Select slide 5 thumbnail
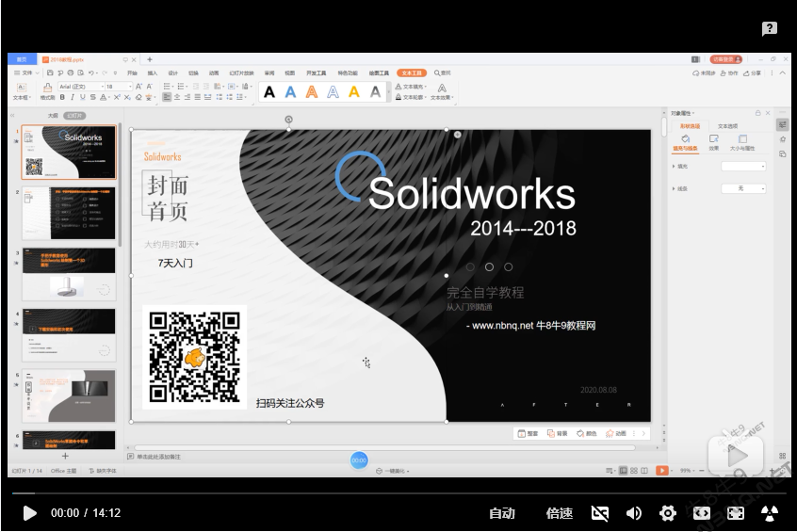Viewport: 797px width, 532px height. pyautogui.click(x=69, y=395)
